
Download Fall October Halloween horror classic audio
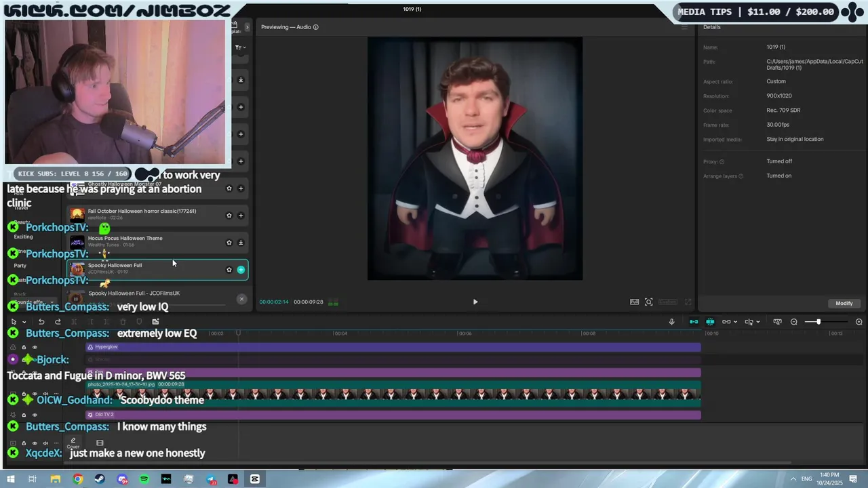click(x=241, y=216)
